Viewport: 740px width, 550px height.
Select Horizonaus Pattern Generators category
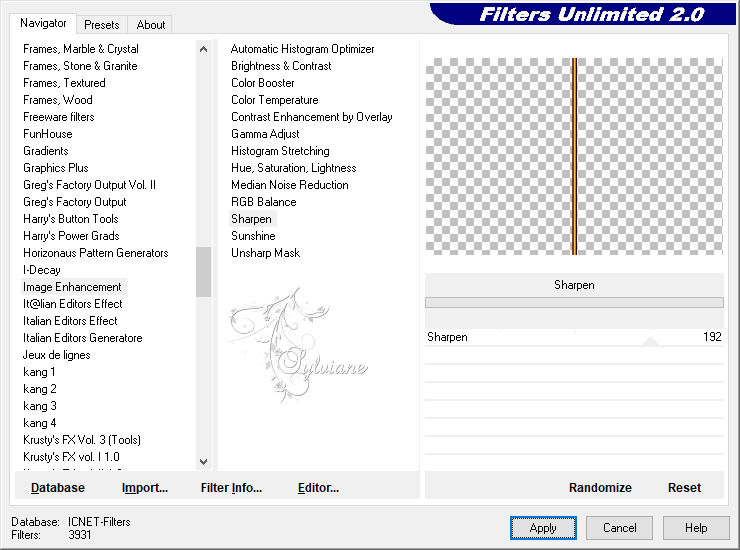(x=96, y=253)
